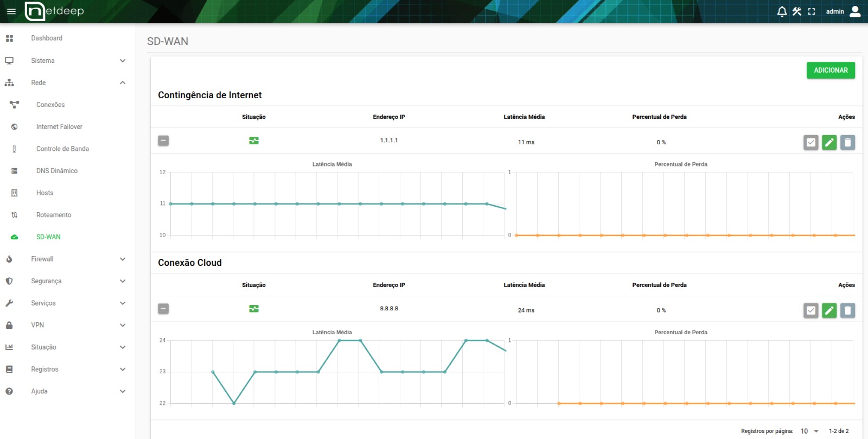868x439 pixels.
Task: Toggle the checkbox action for 8.8.8.8 row
Action: click(x=810, y=310)
